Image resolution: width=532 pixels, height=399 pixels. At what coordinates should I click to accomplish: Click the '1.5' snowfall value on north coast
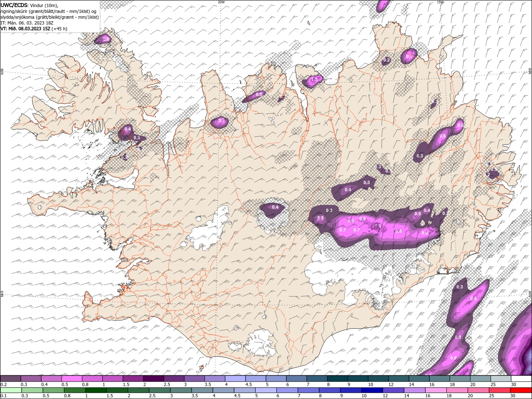[315, 79]
